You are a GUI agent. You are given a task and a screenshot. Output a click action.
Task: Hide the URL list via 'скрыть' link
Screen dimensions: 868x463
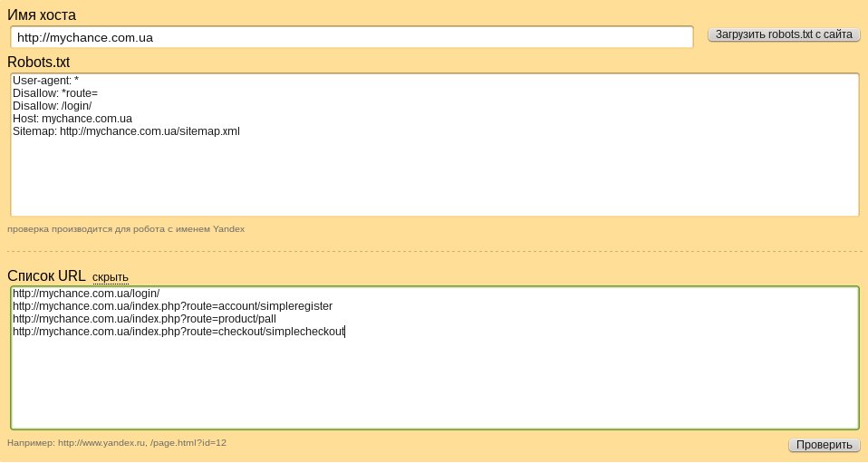111,276
